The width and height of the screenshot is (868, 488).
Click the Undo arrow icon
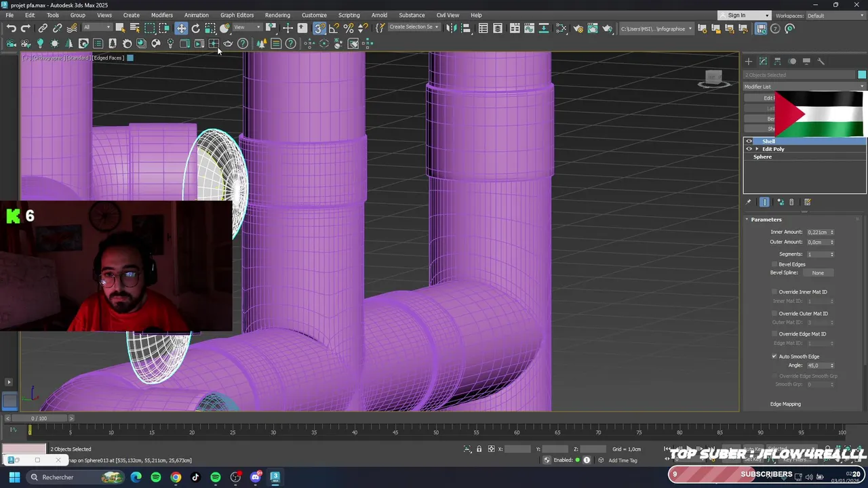pyautogui.click(x=12, y=28)
